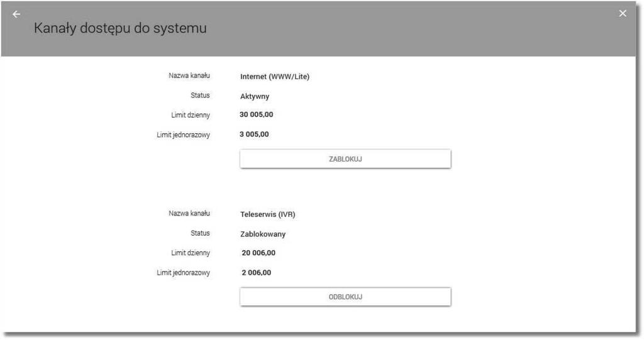Select the daily limit 30 005,00

pos(257,114)
